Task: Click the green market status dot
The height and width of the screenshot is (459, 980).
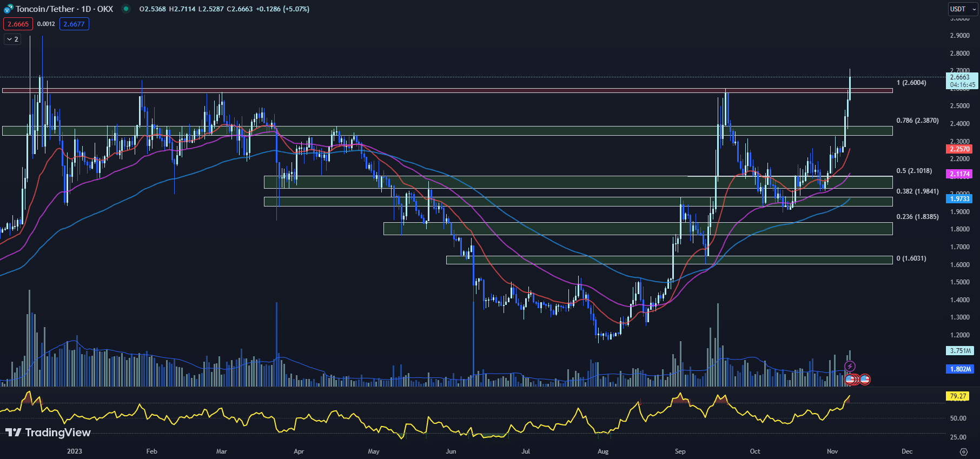Action: coord(126,9)
